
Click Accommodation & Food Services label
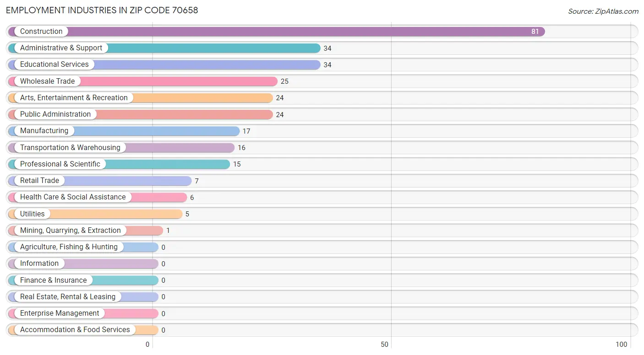75,330
